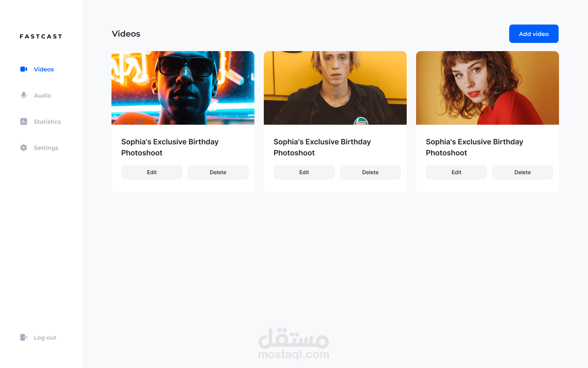Open the red-haired woman thumbnail
This screenshot has width=588, height=368.
[x=488, y=88]
